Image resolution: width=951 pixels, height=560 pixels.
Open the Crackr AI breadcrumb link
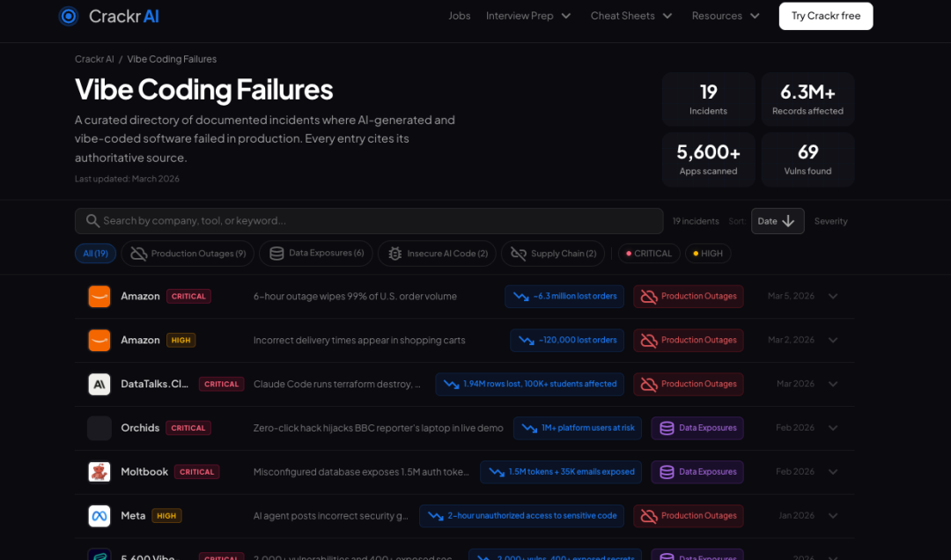tap(94, 59)
